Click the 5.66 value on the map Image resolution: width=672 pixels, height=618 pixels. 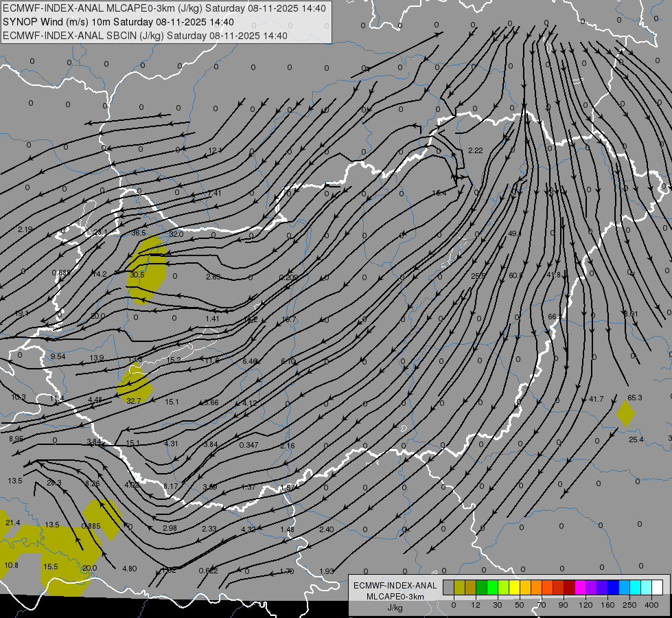coord(211,402)
